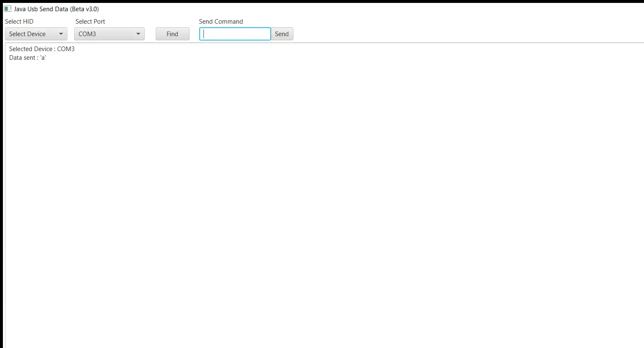Click the Send Command label

221,22
